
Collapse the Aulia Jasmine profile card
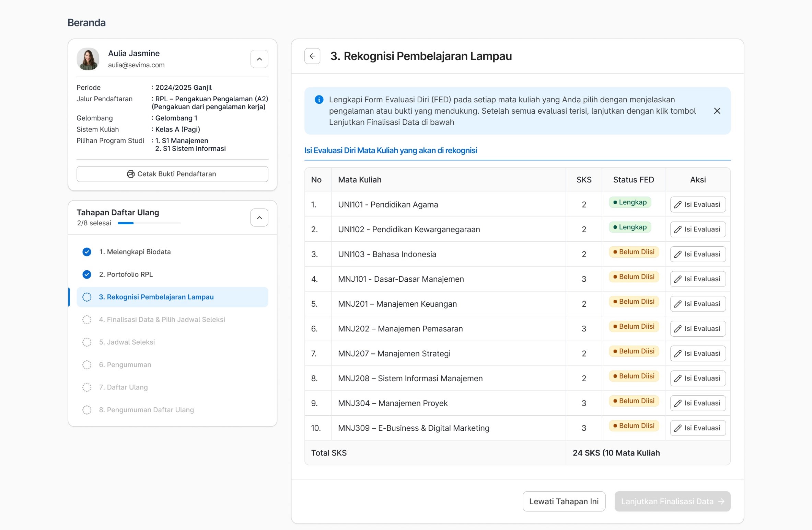pyautogui.click(x=259, y=59)
